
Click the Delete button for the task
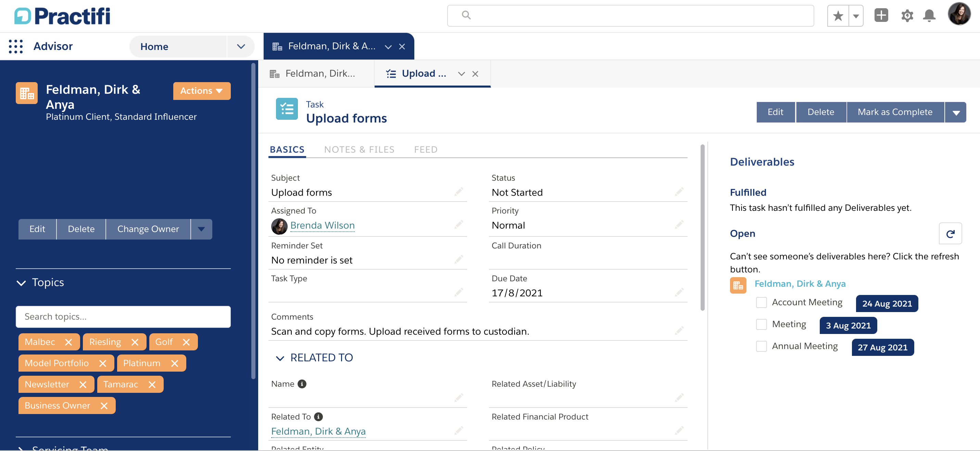click(x=820, y=112)
